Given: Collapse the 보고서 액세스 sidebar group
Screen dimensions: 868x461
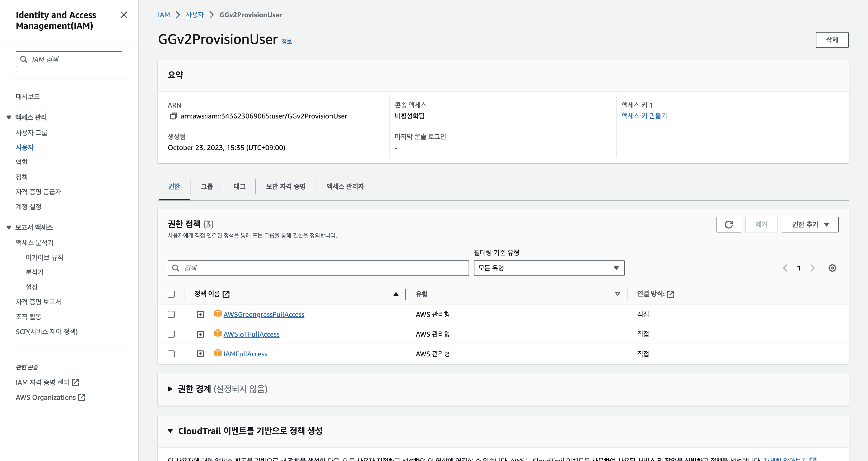Looking at the screenshot, I should (9, 228).
